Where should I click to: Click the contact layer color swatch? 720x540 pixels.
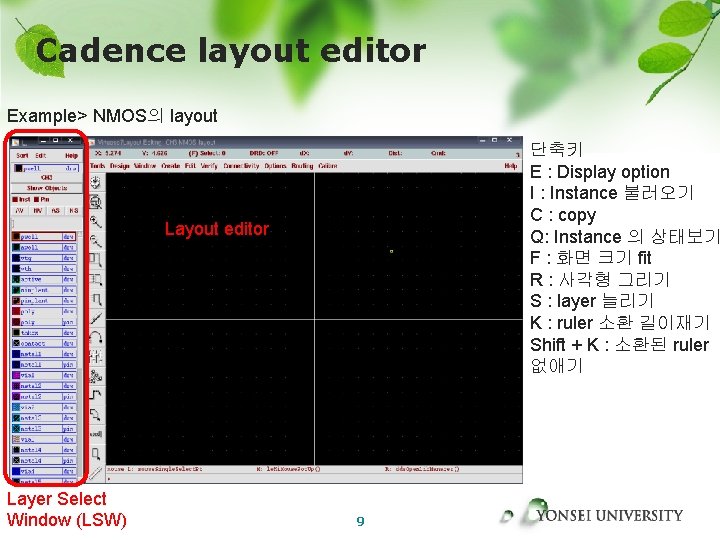16,343
